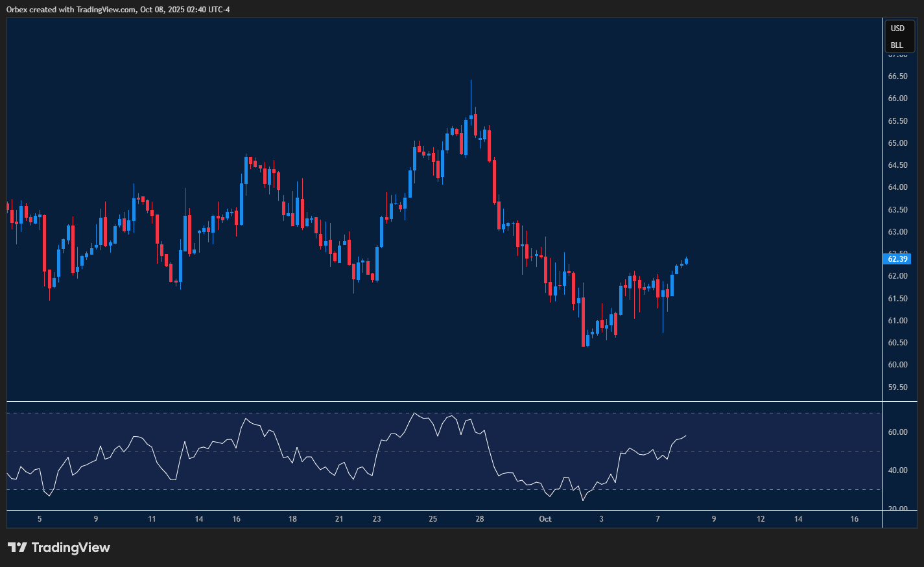Select the 60.00 price scale label

coord(897,365)
